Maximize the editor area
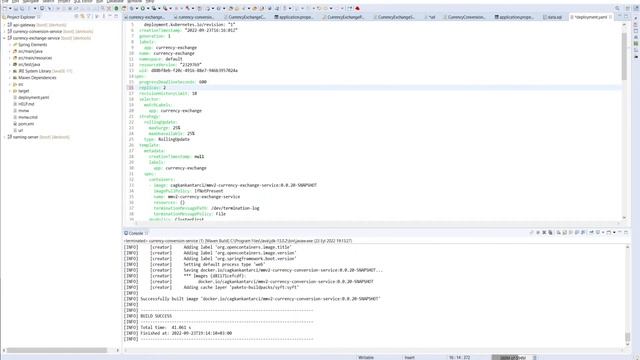Screen dimensions: 640x360 [626, 17]
